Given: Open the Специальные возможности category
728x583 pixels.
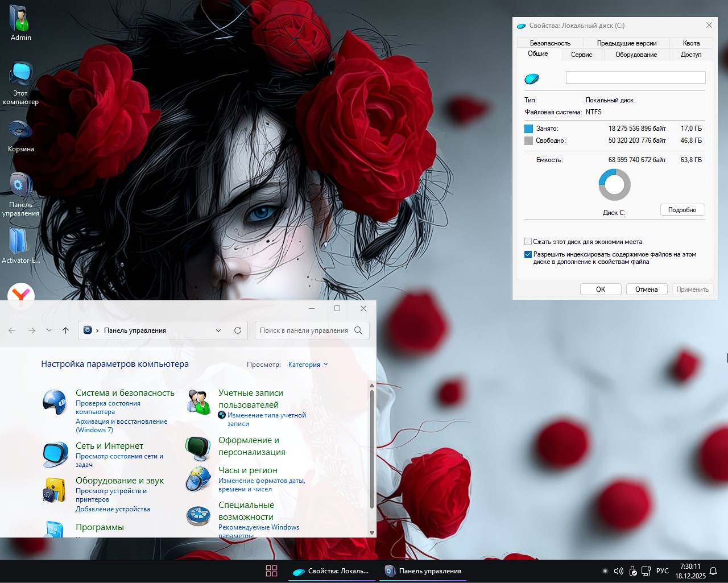Looking at the screenshot, I should pyautogui.click(x=246, y=511).
